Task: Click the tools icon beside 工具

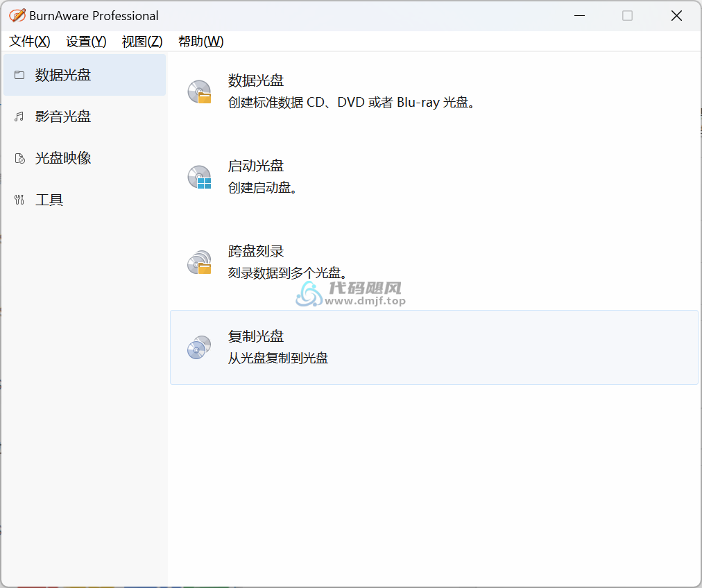Action: coord(19,200)
